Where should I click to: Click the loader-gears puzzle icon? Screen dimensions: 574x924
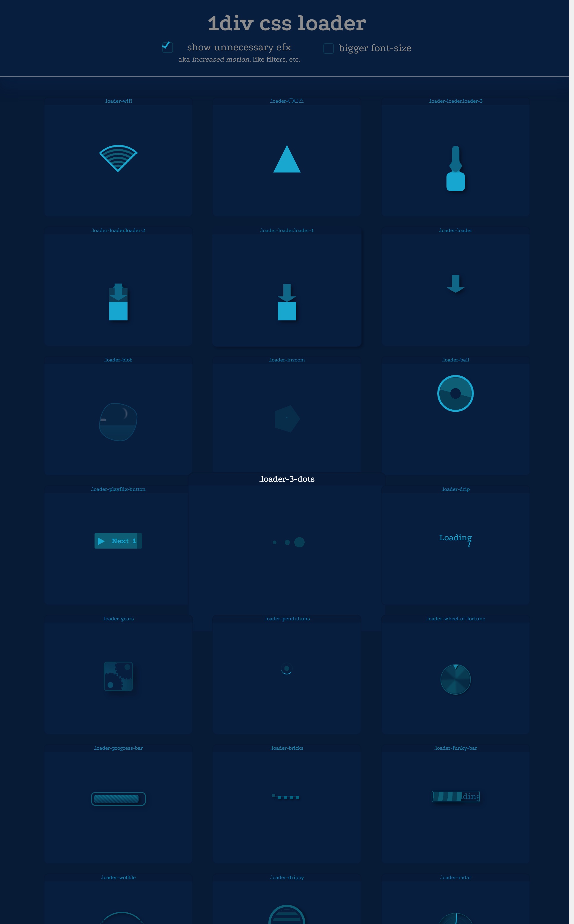118,676
